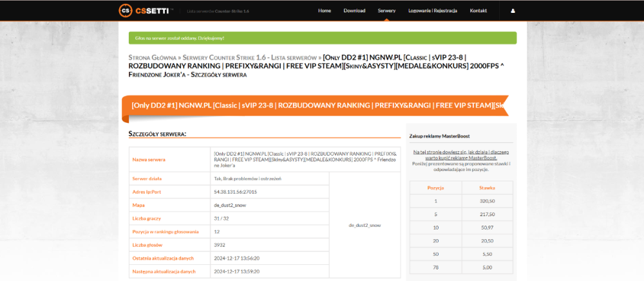Click the last update time 2024-12-17 13:56:20

[x=236, y=258]
